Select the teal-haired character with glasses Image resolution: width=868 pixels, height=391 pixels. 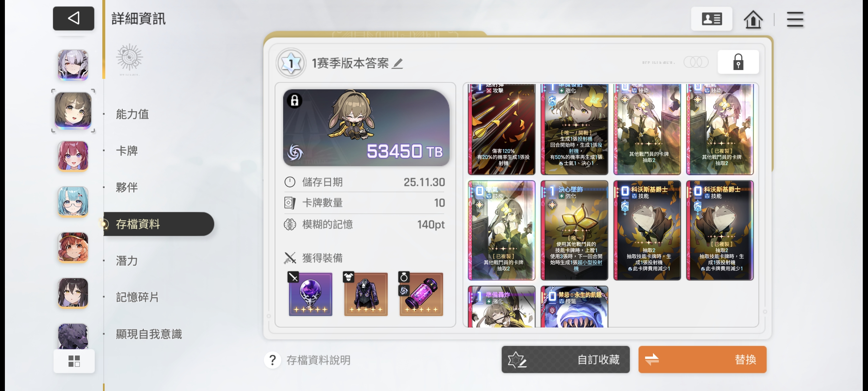(x=73, y=202)
